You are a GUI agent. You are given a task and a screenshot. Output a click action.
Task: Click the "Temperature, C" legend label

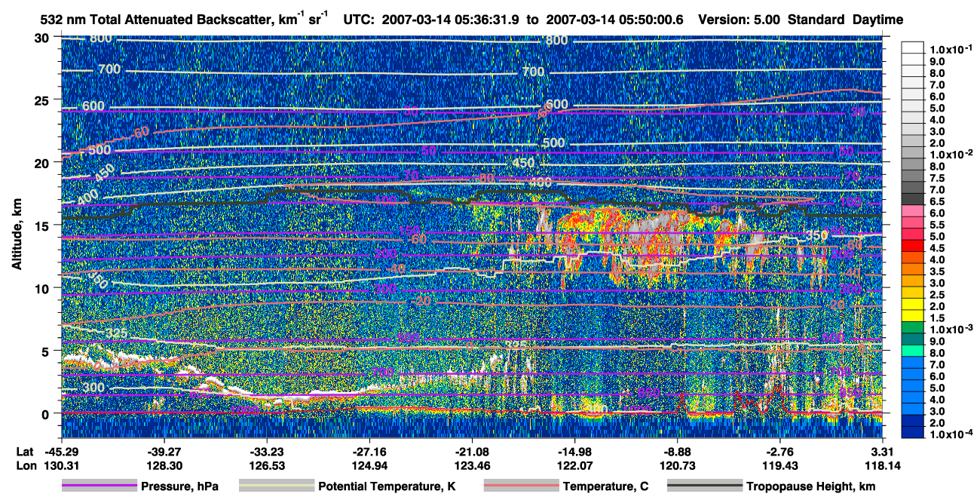pos(605,486)
